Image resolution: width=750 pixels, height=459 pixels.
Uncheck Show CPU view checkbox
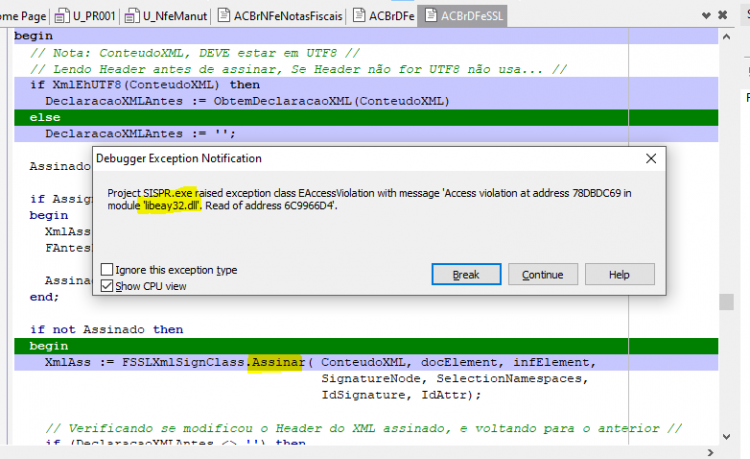pos(107,286)
